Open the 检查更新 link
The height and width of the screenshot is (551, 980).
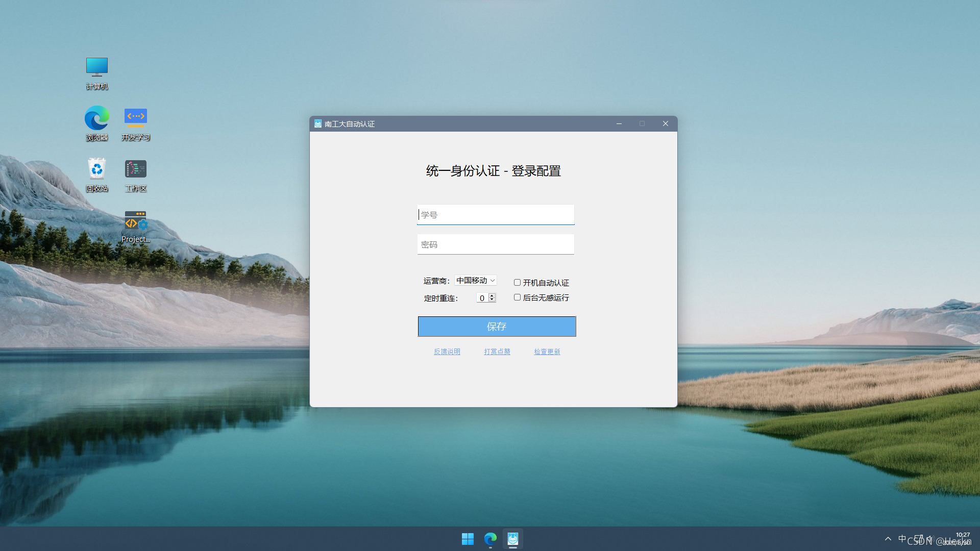pyautogui.click(x=547, y=352)
